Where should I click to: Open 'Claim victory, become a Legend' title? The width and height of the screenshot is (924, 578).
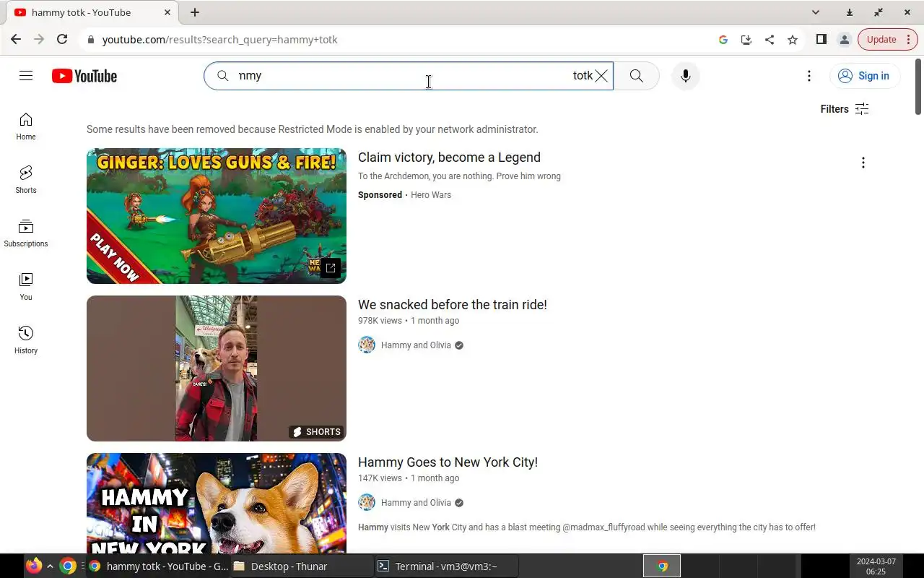point(449,158)
